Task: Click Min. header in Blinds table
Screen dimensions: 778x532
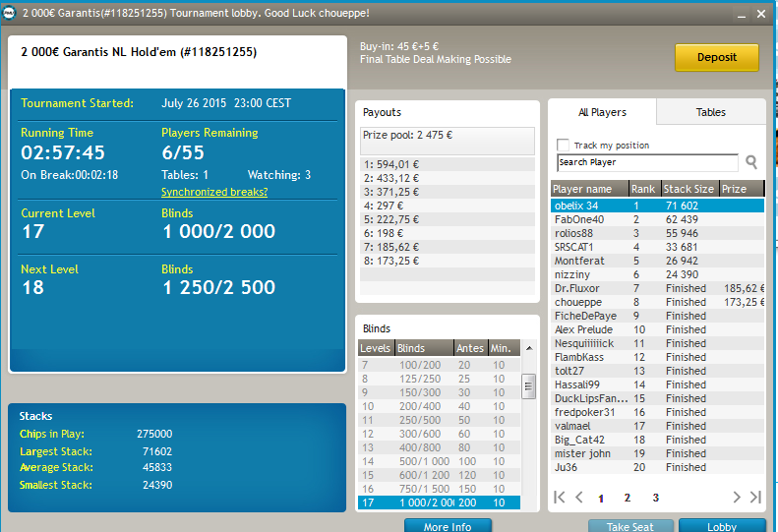Action: (x=504, y=348)
